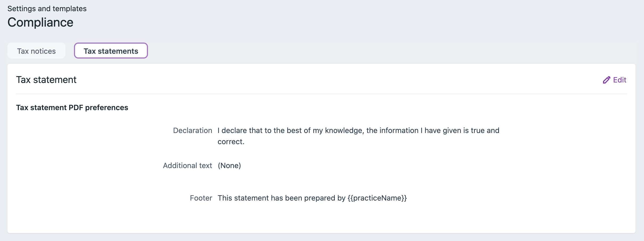Click 'This statement has been prepared by' text
Screen dimensions: 644x241
pos(282,198)
